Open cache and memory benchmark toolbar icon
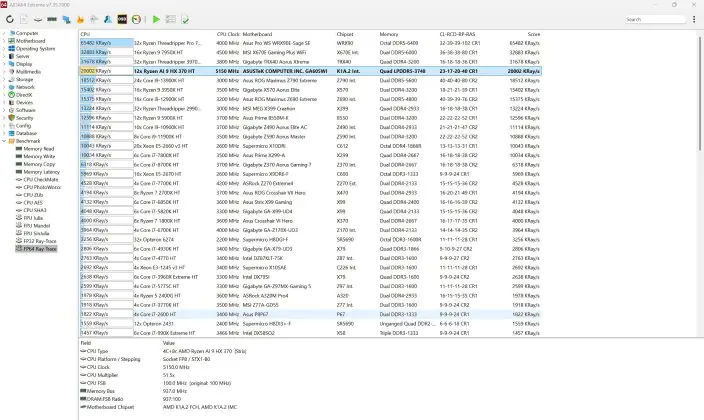Screen dimensions: 704x420 (52, 19)
